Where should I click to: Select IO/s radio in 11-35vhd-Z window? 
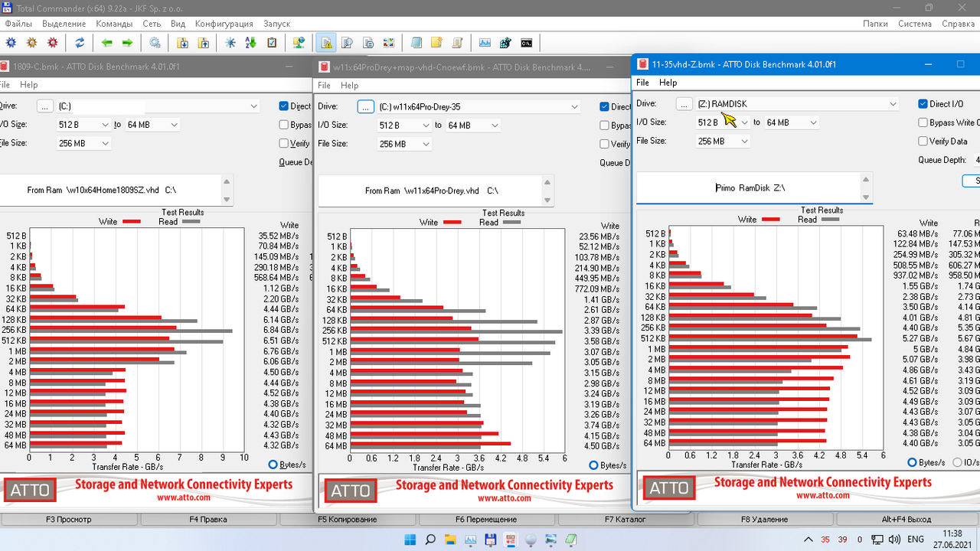coord(956,462)
